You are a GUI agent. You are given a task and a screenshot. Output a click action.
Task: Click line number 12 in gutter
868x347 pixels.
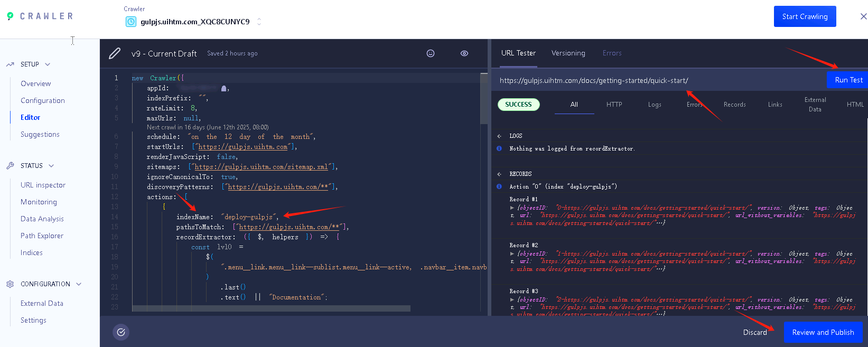115,197
